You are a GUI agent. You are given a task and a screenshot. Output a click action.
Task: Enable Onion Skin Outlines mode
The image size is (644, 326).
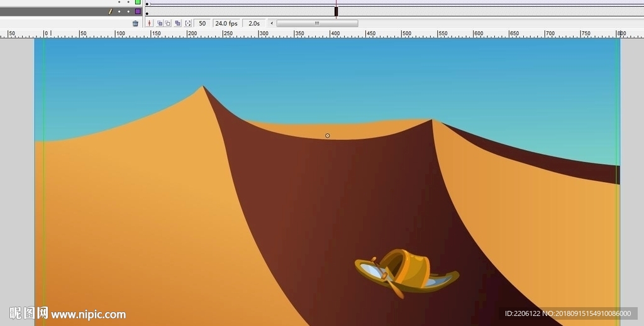coord(168,23)
